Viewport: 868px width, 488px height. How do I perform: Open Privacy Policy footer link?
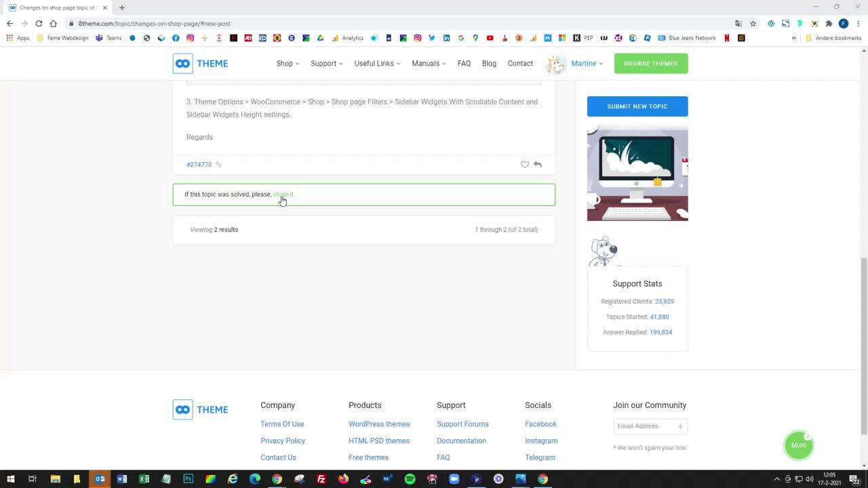[x=283, y=441]
